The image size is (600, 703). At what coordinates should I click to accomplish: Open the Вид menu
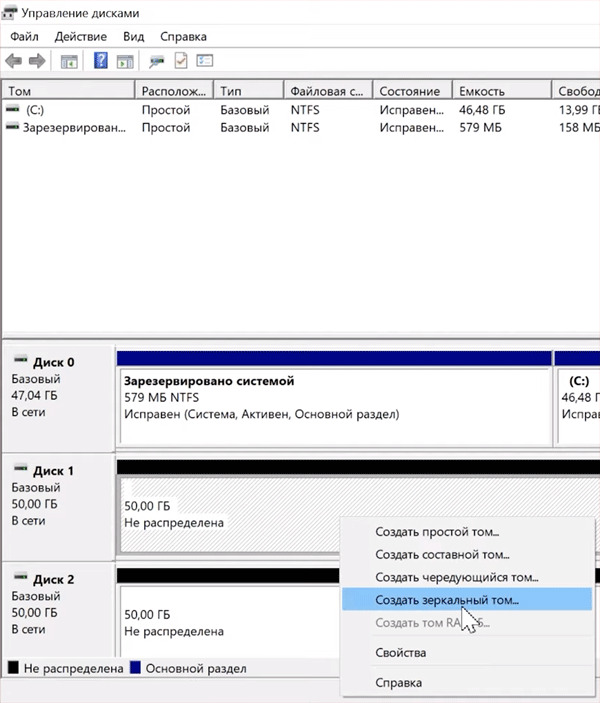pos(134,36)
